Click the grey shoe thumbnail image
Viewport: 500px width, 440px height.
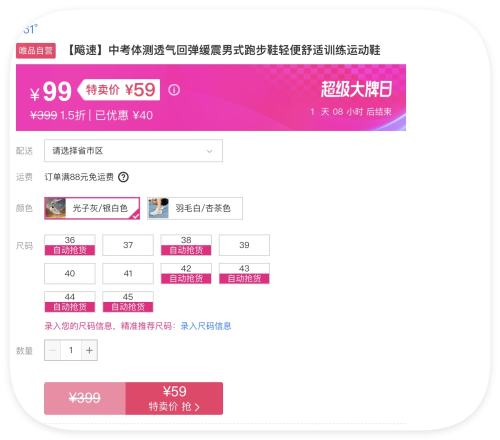pos(55,208)
